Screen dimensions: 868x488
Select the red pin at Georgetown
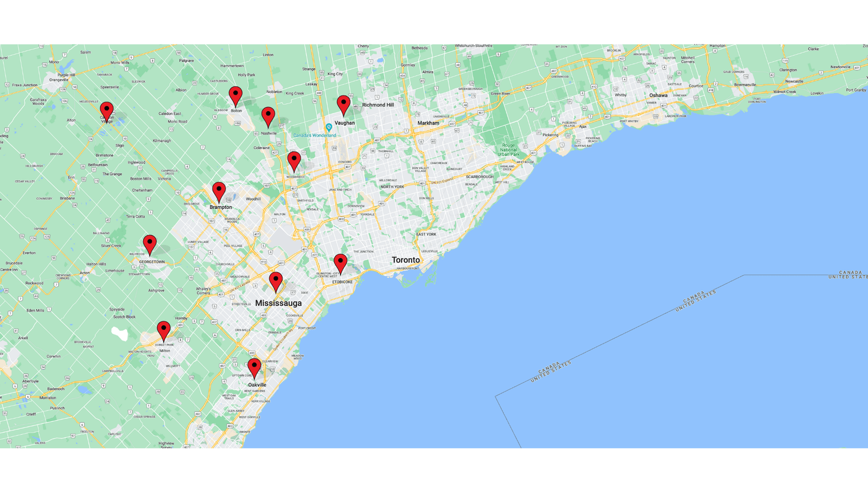[150, 244]
